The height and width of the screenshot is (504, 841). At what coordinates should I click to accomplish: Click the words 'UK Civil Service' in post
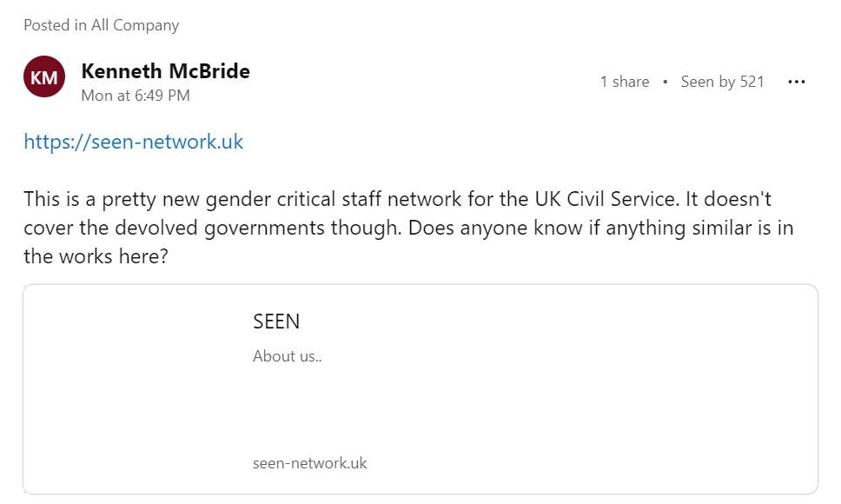[x=606, y=199]
